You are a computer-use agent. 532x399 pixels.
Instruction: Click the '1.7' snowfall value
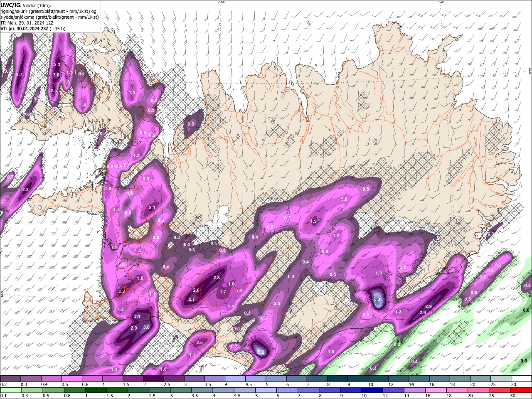(223, 292)
